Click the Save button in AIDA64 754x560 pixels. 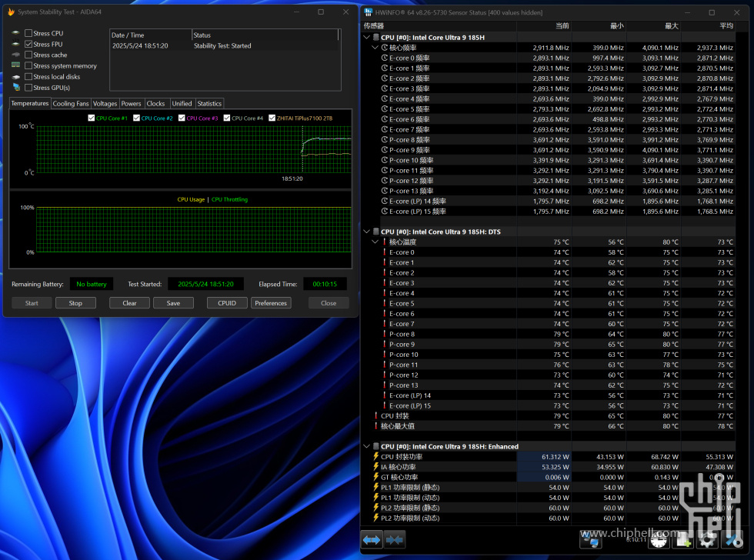pos(174,303)
